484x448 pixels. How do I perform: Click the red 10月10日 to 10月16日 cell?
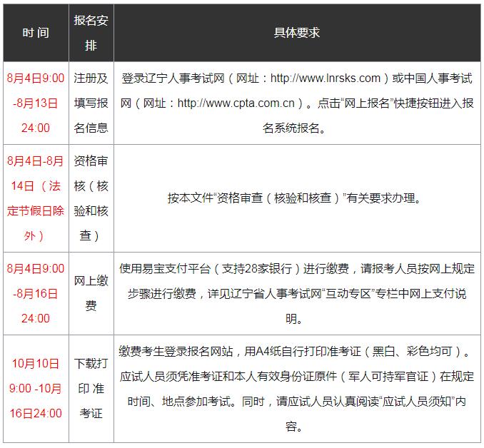pyautogui.click(x=36, y=388)
